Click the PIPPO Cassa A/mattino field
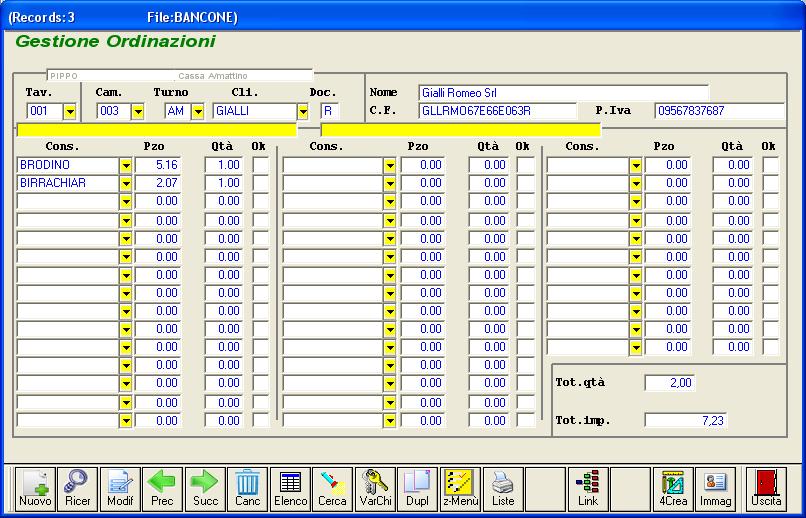Screen dimensions: 806x518 click(180, 76)
